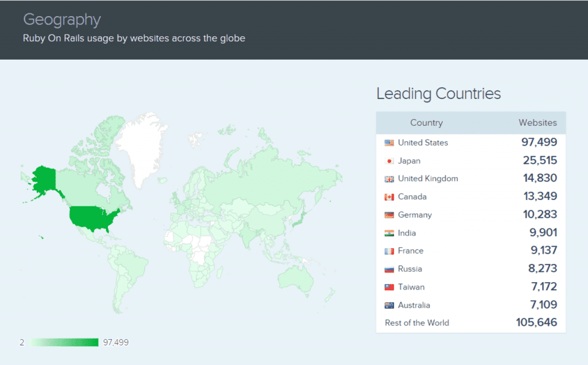The height and width of the screenshot is (365, 588).
Task: Click the United States flag icon
Action: click(389, 143)
